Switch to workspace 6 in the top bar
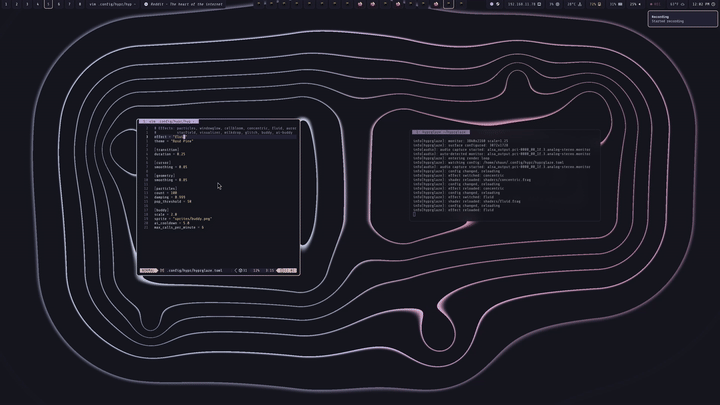This screenshot has height=405, width=720. tap(59, 4)
